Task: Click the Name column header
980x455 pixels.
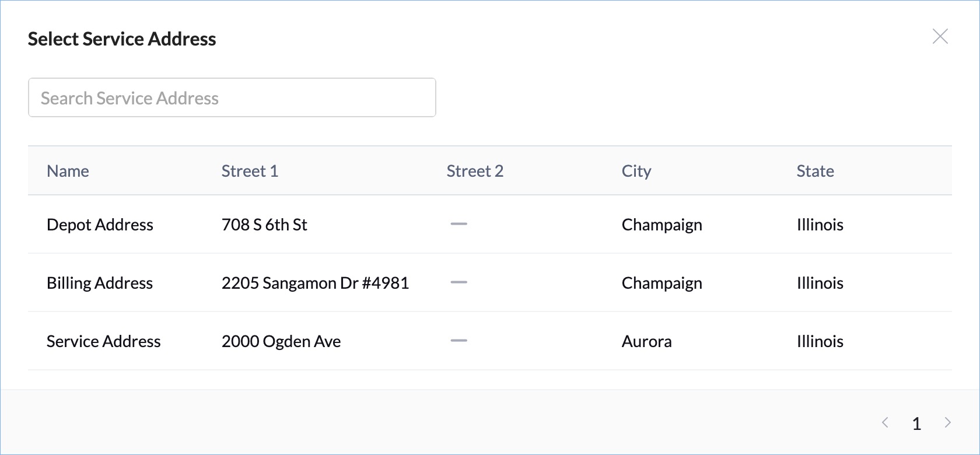Action: pyautogui.click(x=68, y=171)
